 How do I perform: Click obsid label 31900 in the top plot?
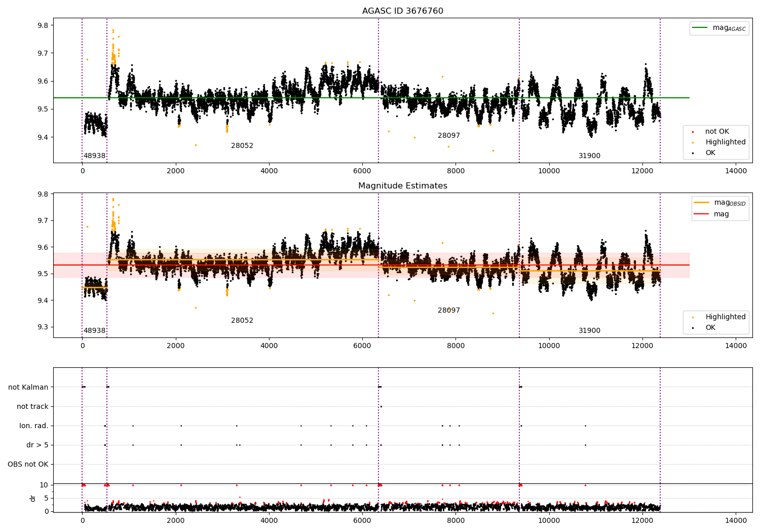[x=589, y=156]
